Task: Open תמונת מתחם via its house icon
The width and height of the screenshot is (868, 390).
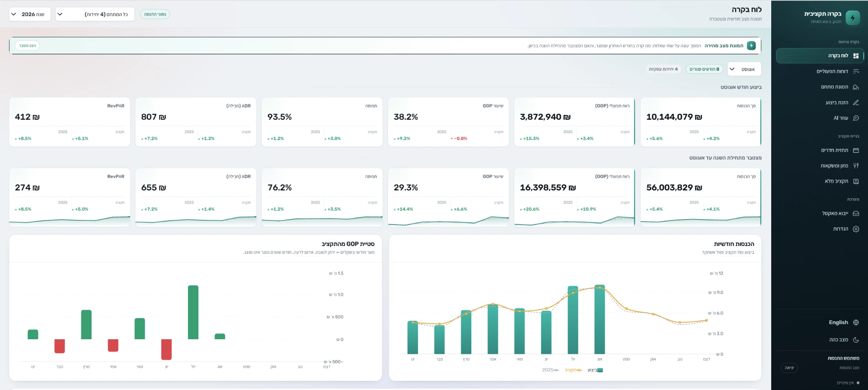Action: coord(856,87)
